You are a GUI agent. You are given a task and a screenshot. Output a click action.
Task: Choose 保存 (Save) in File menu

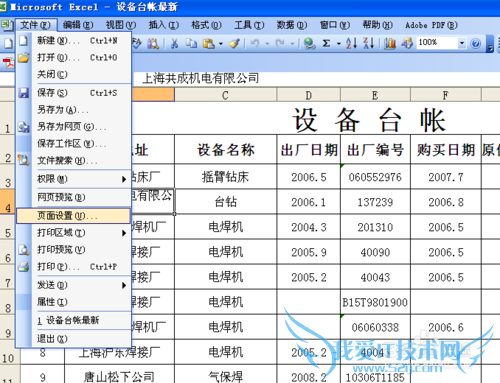73,93
